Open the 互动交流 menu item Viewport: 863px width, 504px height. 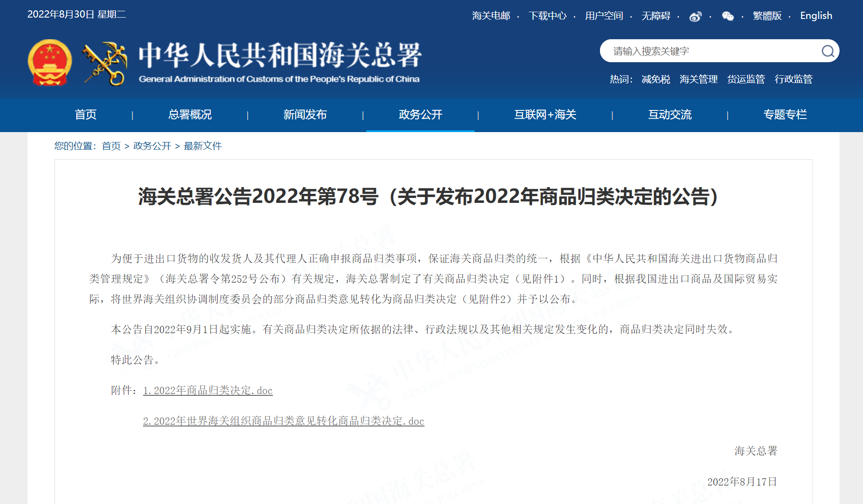pos(669,115)
